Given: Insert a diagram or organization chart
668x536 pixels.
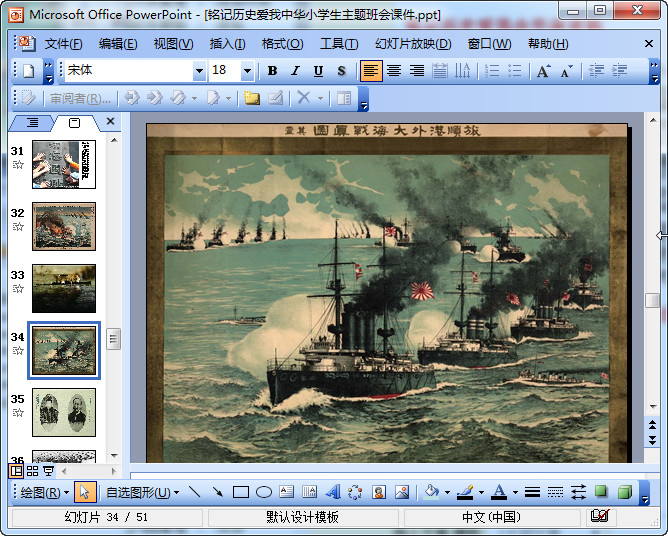Looking at the screenshot, I should point(355,493).
